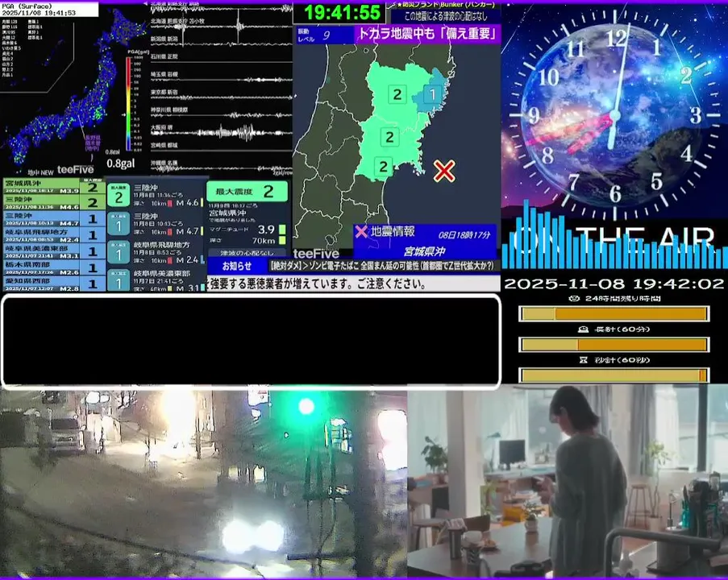Image resolution: width=728 pixels, height=580 pixels.
Task: Click the analog space clock face
Action: (615, 114)
